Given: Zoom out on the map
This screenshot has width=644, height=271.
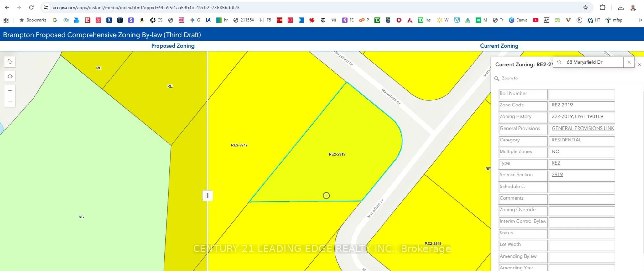Looking at the screenshot, I should pos(10,102).
